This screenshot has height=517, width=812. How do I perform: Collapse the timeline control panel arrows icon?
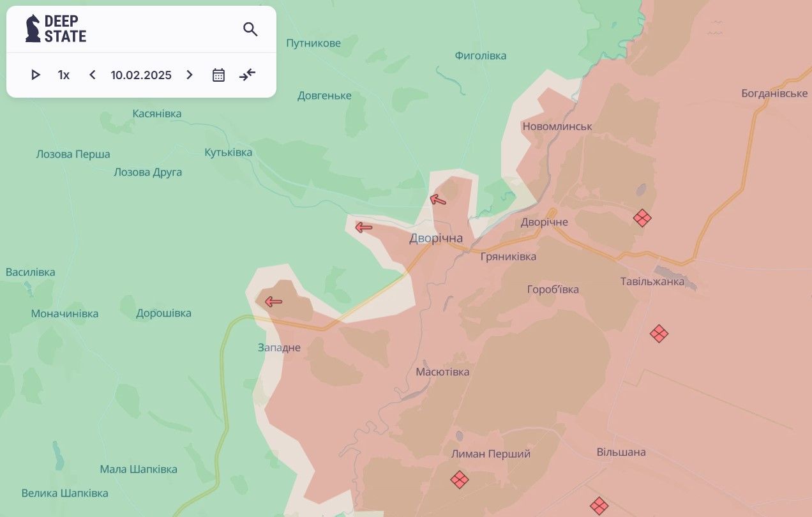click(x=248, y=75)
